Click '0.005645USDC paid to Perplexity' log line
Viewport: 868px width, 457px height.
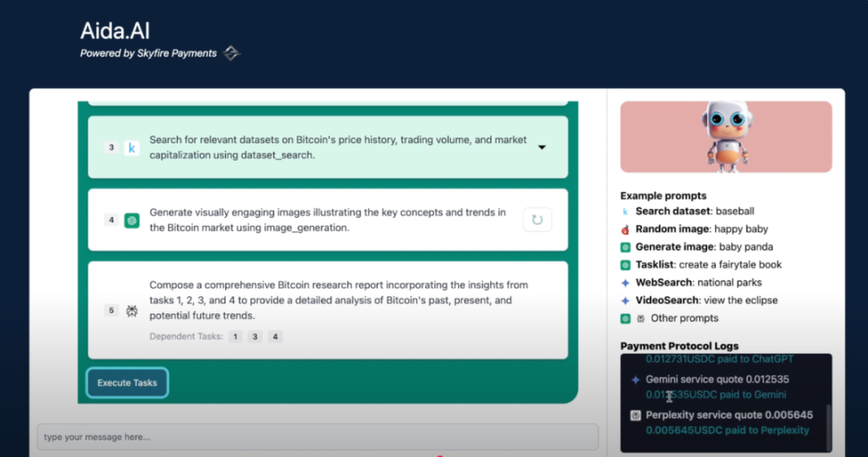(728, 430)
